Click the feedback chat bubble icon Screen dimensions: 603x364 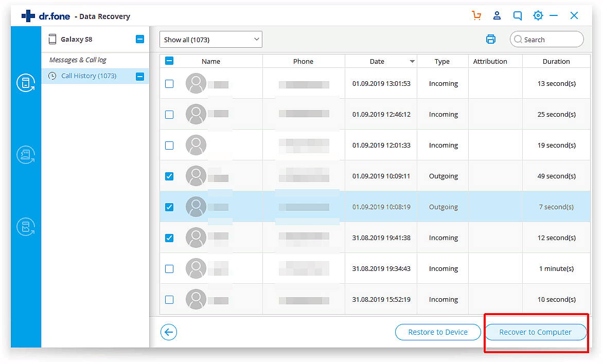coord(518,16)
